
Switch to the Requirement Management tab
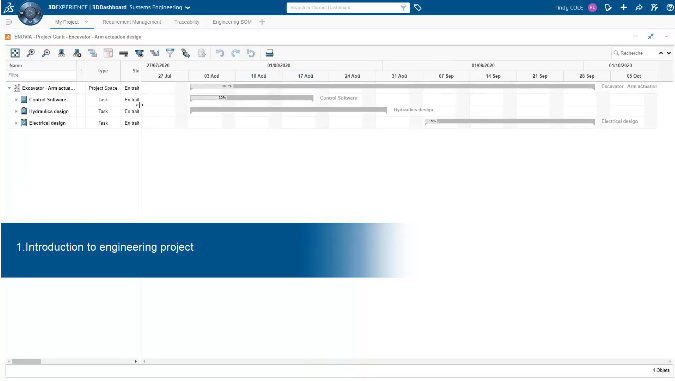pos(132,22)
